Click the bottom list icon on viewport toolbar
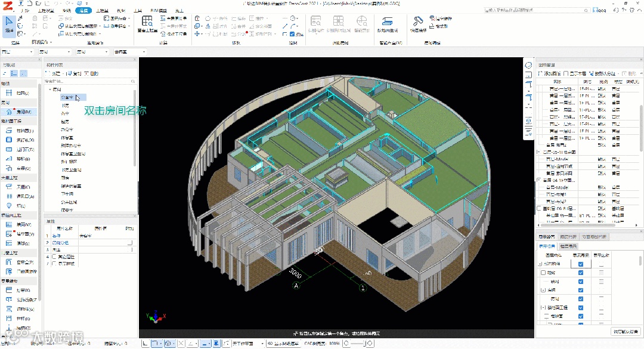This screenshot has width=644, height=349. [528, 132]
